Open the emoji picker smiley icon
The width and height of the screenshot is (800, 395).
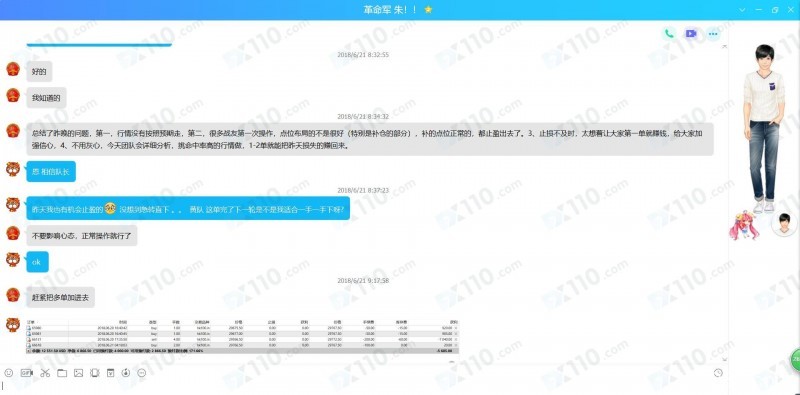click(x=9, y=373)
